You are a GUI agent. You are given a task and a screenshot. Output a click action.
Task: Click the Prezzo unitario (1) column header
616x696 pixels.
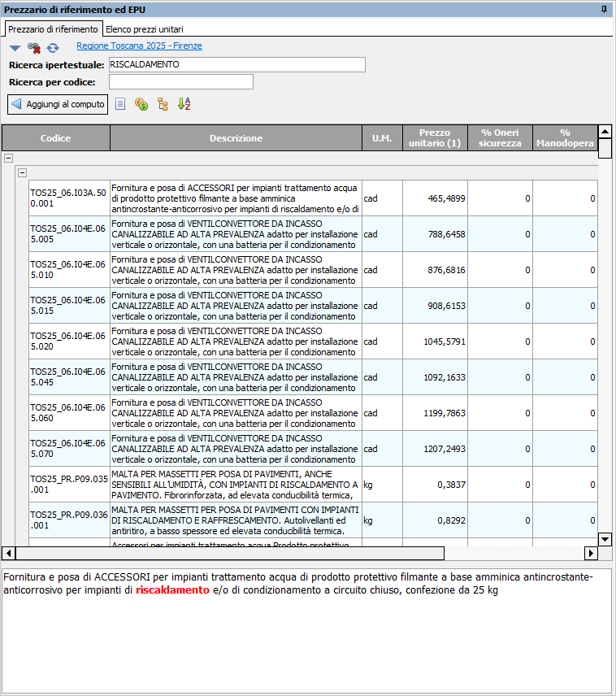435,138
